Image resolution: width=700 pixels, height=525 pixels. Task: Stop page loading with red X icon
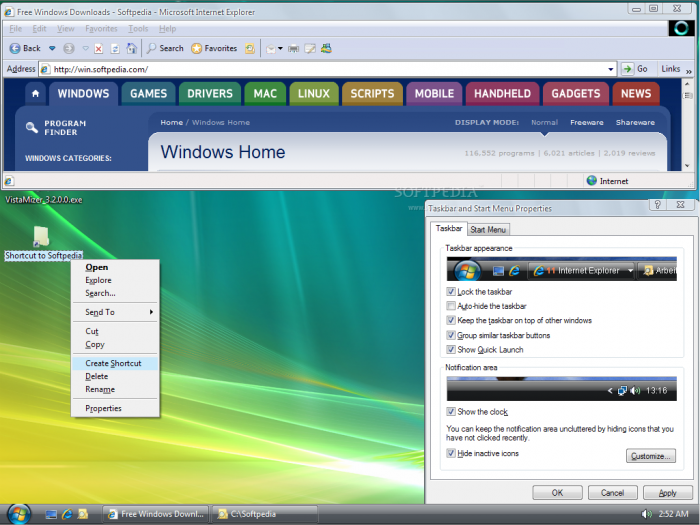99,48
